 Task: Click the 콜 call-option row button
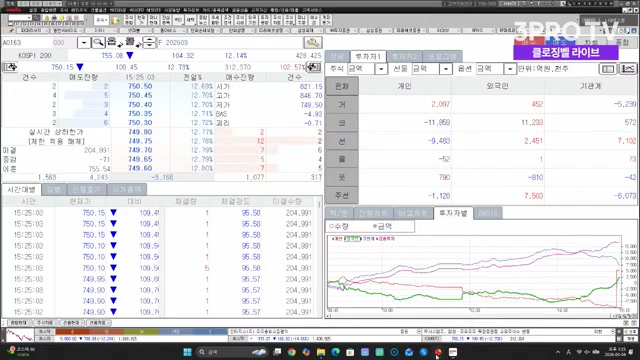tap(342, 159)
